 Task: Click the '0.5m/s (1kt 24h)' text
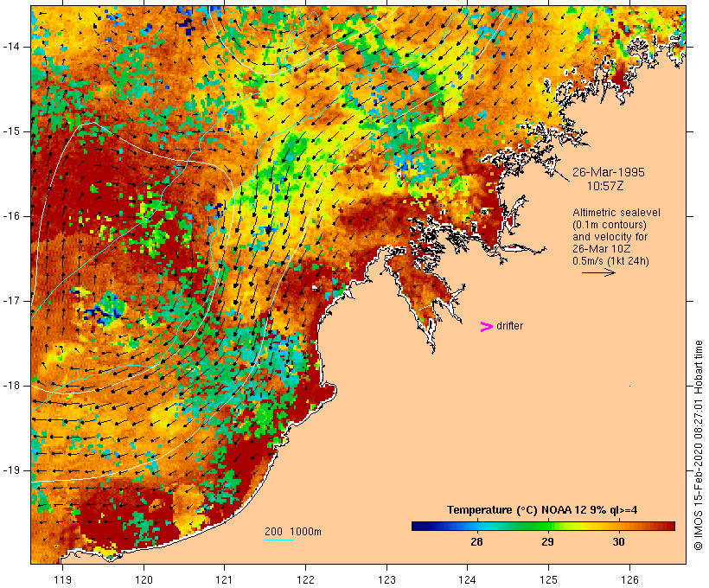610,261
